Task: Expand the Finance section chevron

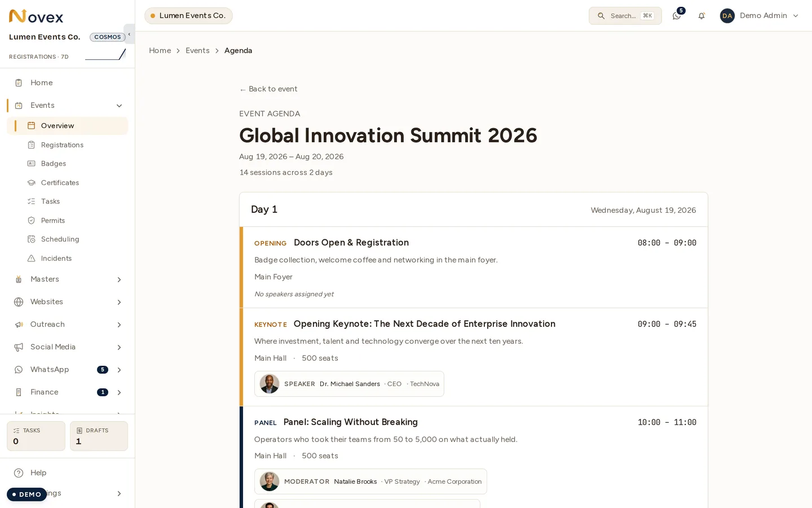Action: click(119, 392)
